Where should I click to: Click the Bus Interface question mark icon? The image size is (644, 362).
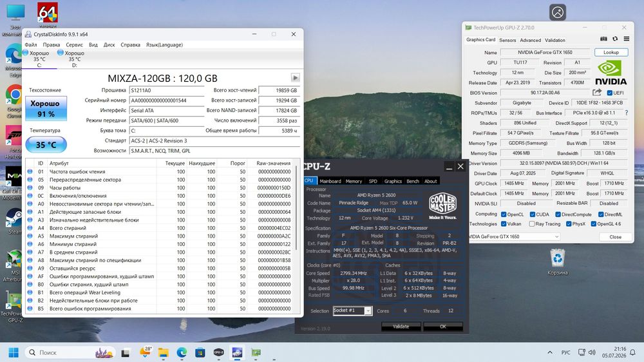tap(627, 113)
